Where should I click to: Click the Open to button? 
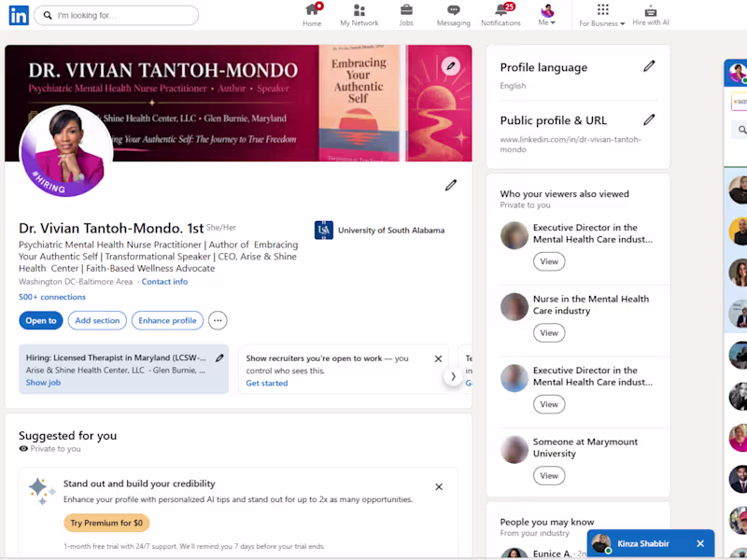click(x=41, y=320)
